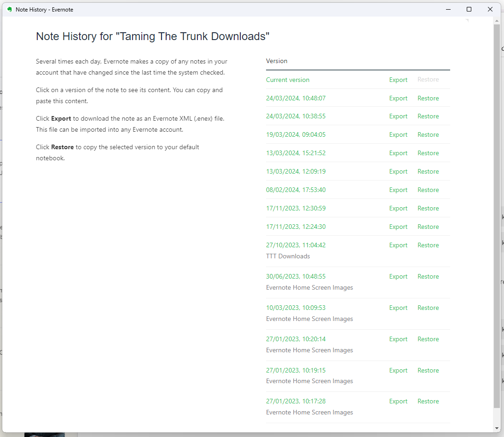Export version 24/03/2024, 10:38:55

click(x=398, y=116)
